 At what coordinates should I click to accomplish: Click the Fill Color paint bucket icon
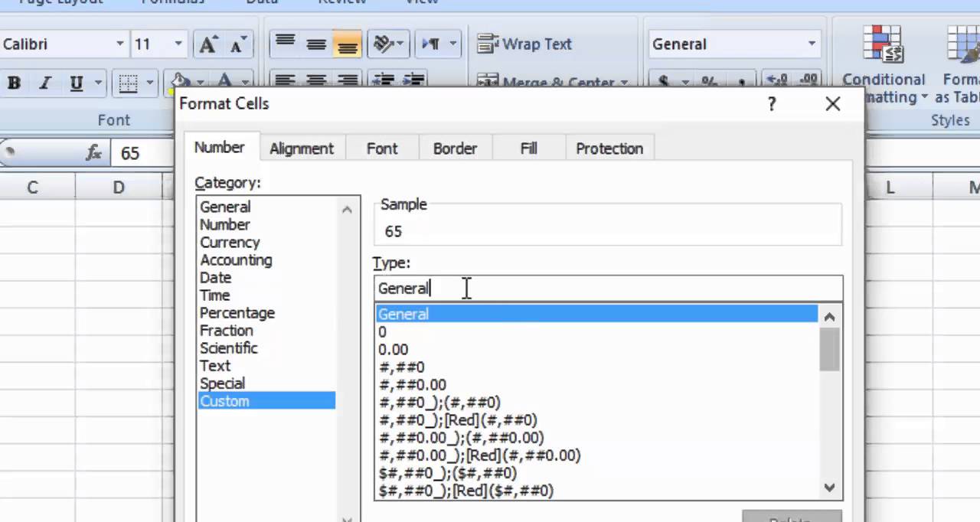180,80
